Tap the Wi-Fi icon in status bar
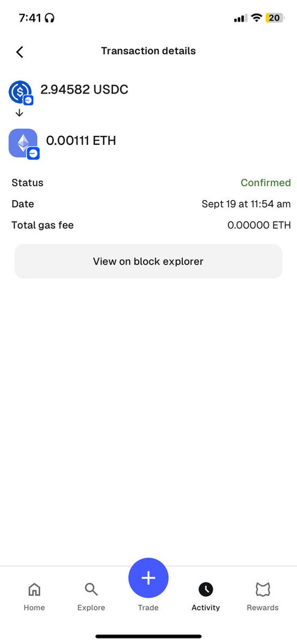 pyautogui.click(x=256, y=18)
